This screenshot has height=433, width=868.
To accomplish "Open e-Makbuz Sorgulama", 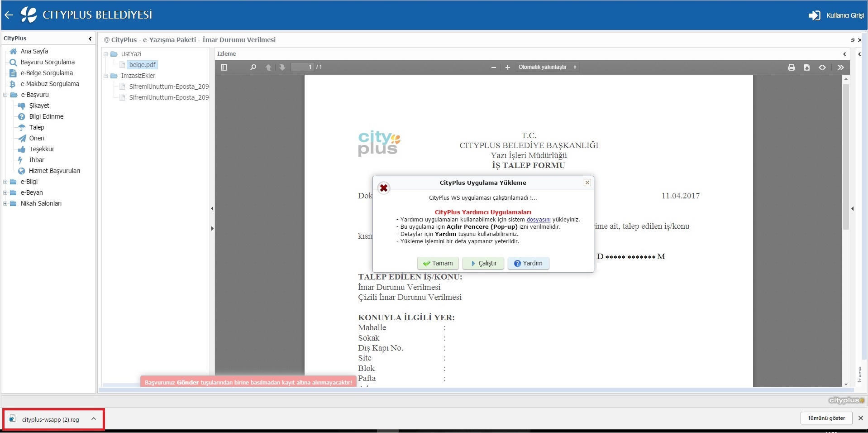I will 50,84.
